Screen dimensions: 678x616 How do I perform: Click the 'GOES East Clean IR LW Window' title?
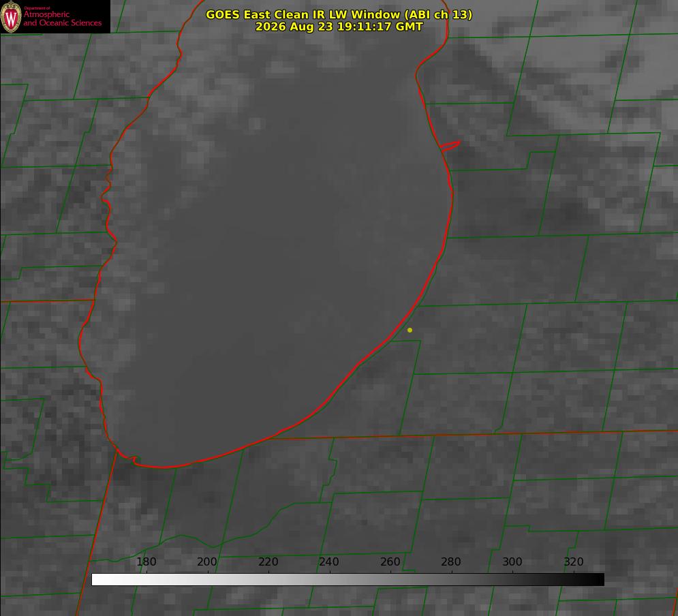(x=339, y=14)
